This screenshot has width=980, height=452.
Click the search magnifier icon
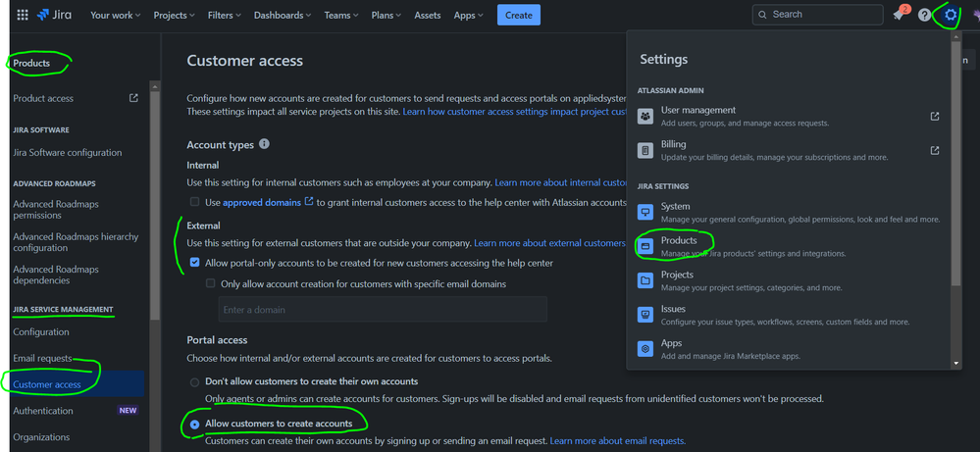tap(762, 15)
